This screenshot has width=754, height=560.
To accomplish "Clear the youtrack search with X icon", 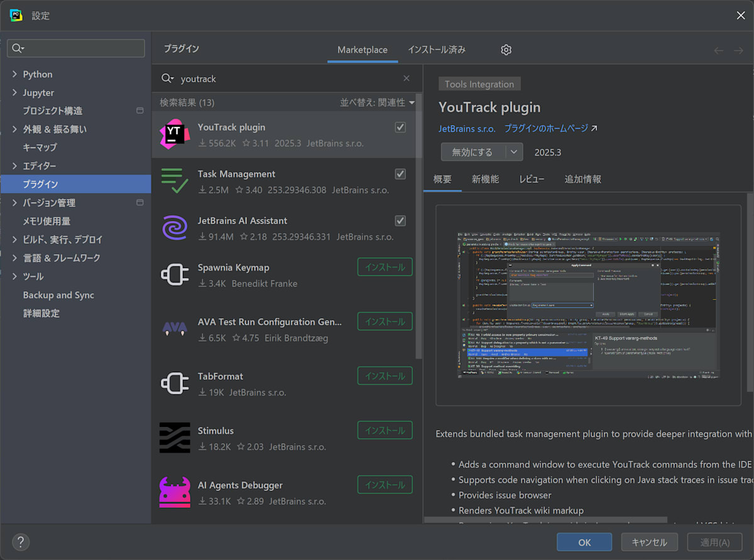I will [x=407, y=78].
